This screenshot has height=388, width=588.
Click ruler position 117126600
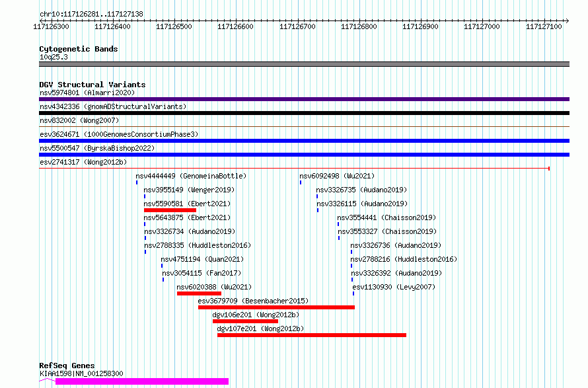[235, 26]
